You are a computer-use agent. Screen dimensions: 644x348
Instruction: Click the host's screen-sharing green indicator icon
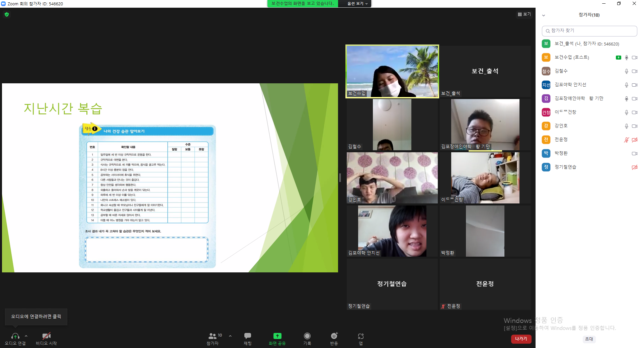(x=618, y=58)
